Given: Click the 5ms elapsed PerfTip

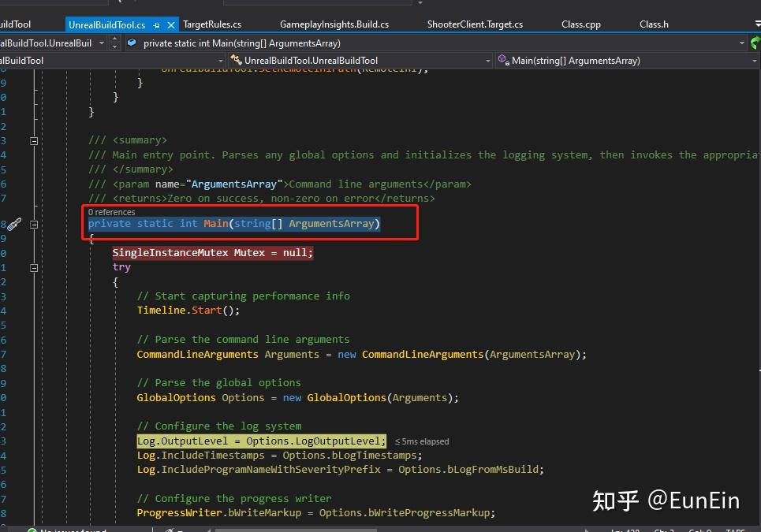Looking at the screenshot, I should 422,441.
